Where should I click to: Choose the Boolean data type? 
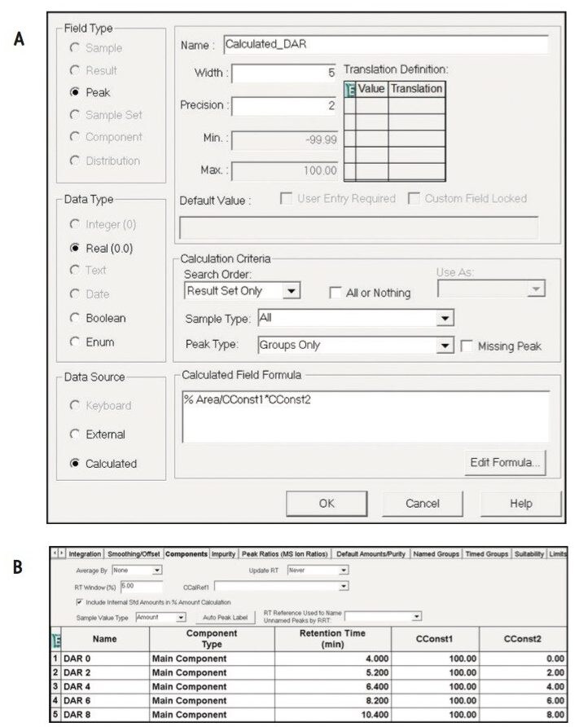(x=75, y=318)
